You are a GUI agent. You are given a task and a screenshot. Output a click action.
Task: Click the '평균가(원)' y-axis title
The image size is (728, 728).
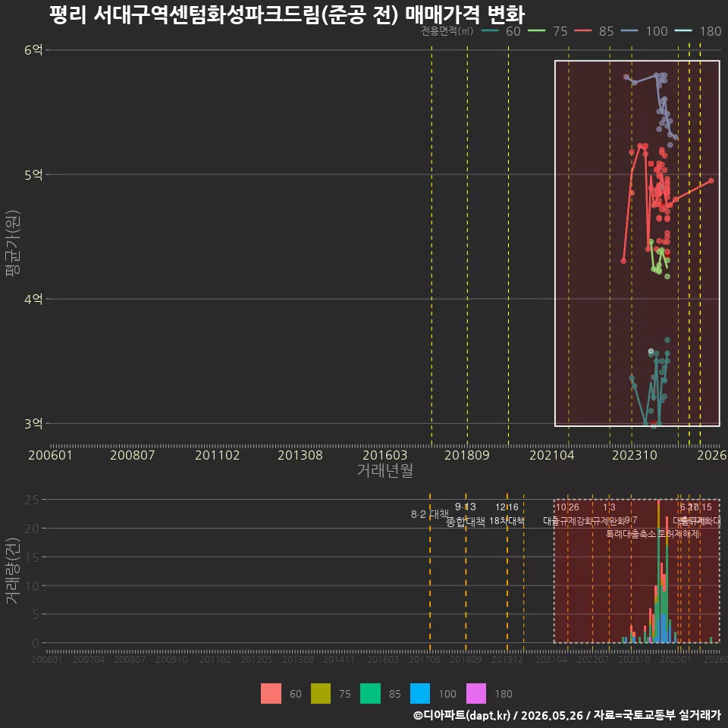point(13,243)
